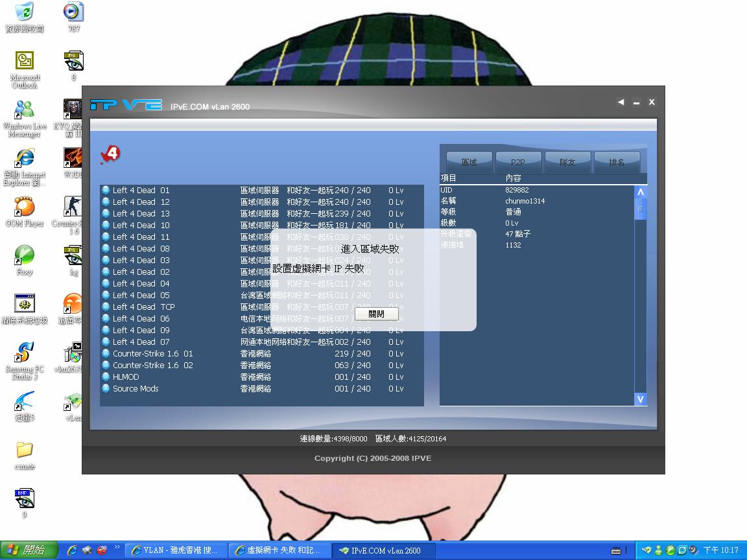Select the globe icon beside Left 4 Dead 01
The image size is (747, 560).
(106, 190)
